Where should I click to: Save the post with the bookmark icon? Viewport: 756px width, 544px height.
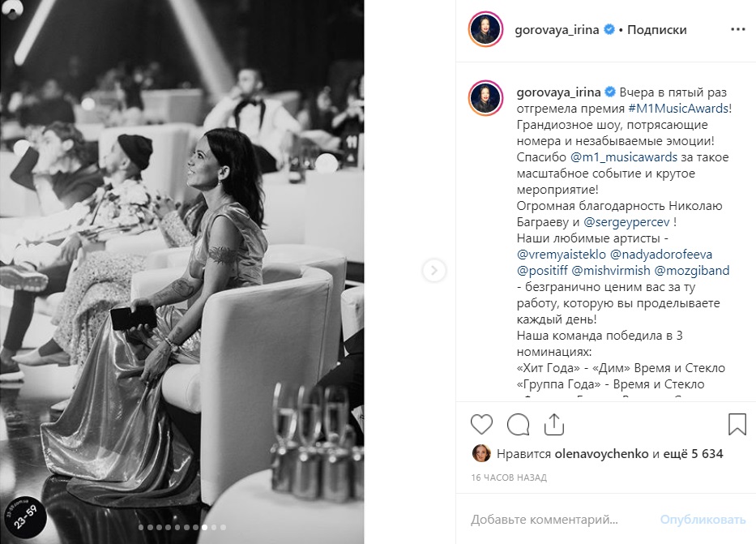(737, 424)
